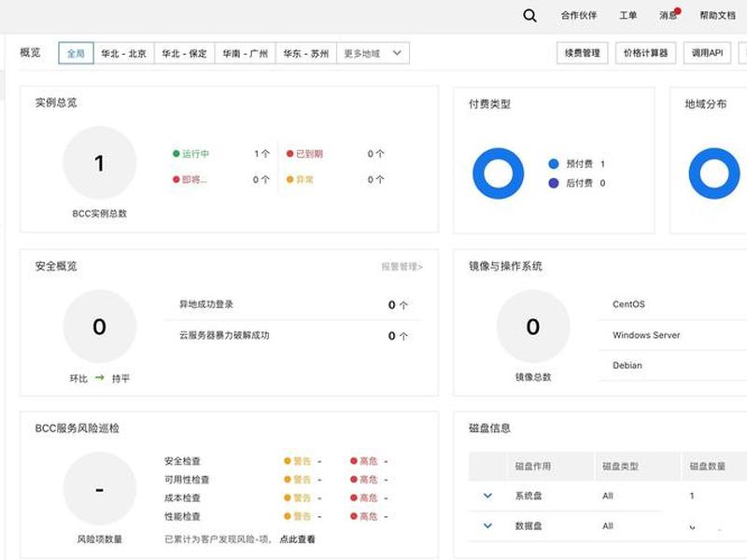Switch to 华北 - 北京 region tab
Screen dimensions: 747x560
[124, 53]
